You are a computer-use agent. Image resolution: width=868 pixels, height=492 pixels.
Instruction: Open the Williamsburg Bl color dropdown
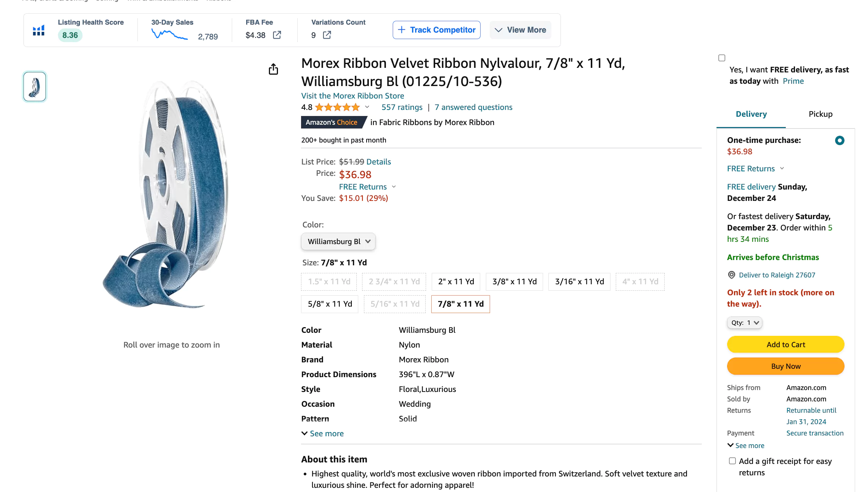pos(338,241)
